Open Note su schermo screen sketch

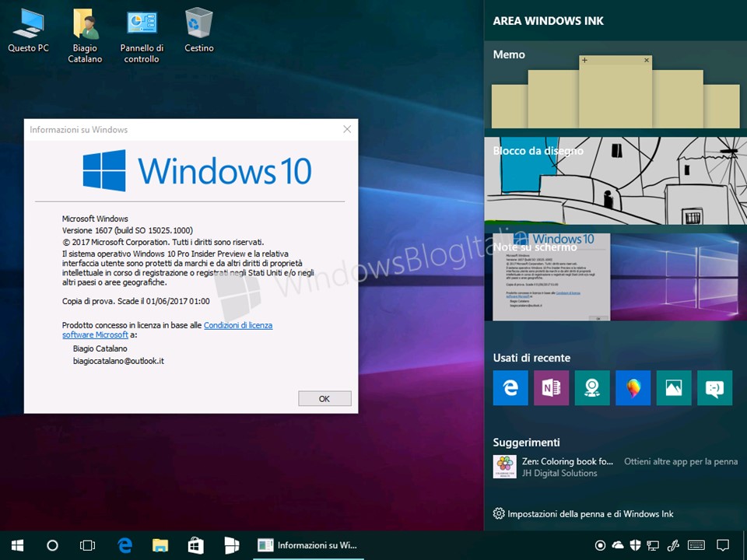pyautogui.click(x=615, y=277)
